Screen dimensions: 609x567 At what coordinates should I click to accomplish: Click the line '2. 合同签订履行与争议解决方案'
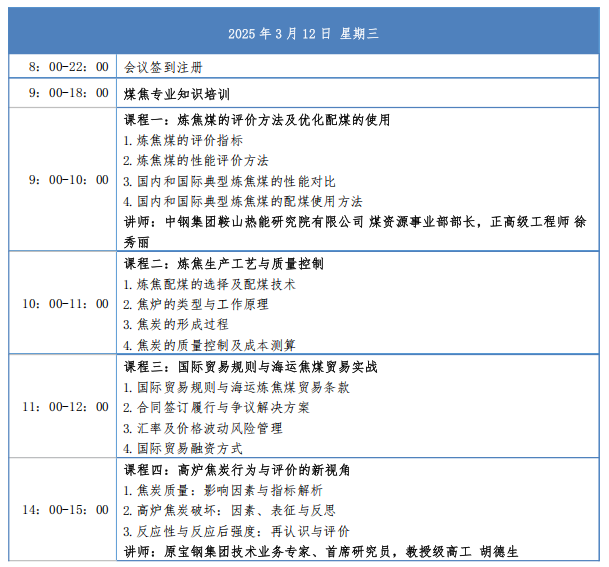216,407
